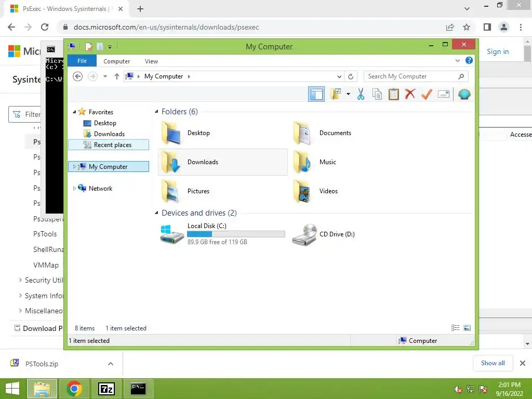
Task: Click the Copy icon in the toolbar
Action: click(x=377, y=94)
